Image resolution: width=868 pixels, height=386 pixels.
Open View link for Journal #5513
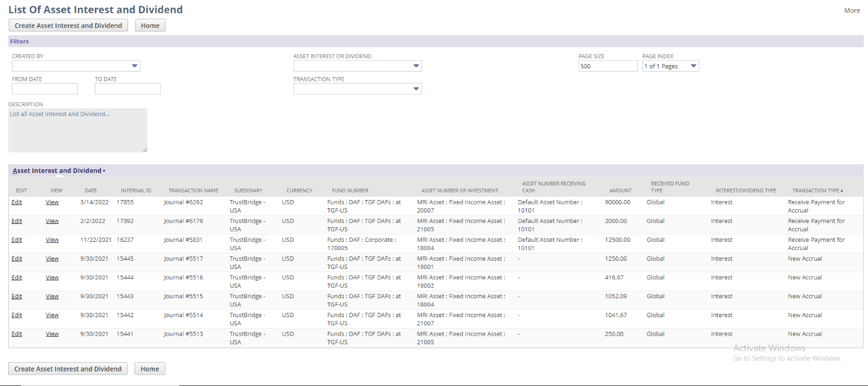click(x=52, y=334)
